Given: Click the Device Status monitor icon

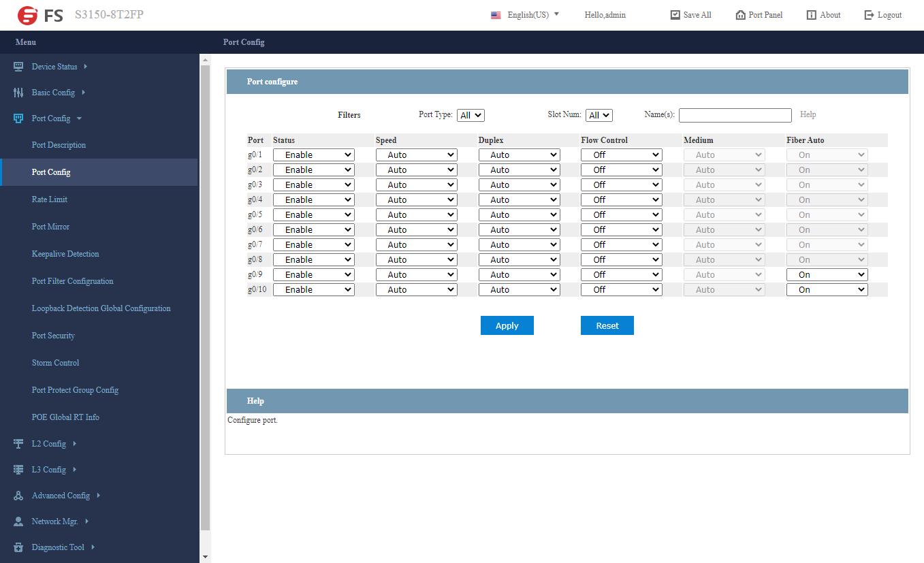Looking at the screenshot, I should 18,67.
